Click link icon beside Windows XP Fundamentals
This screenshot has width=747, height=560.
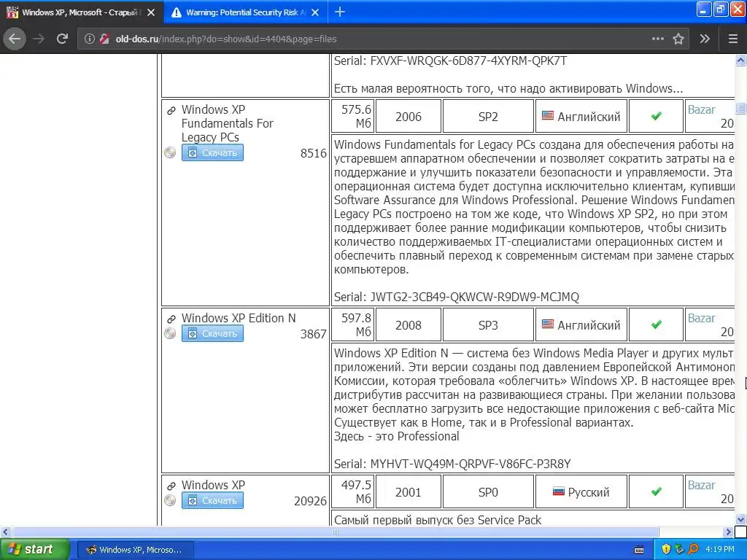click(171, 111)
